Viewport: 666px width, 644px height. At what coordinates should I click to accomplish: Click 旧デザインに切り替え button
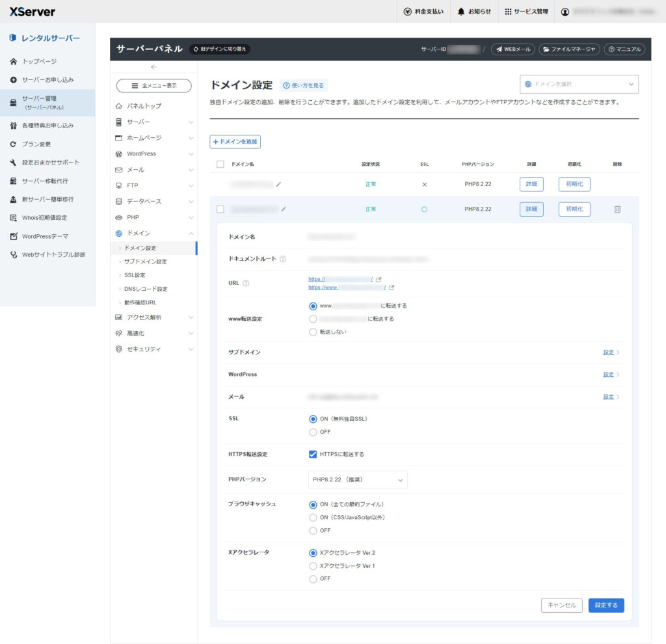coord(220,49)
